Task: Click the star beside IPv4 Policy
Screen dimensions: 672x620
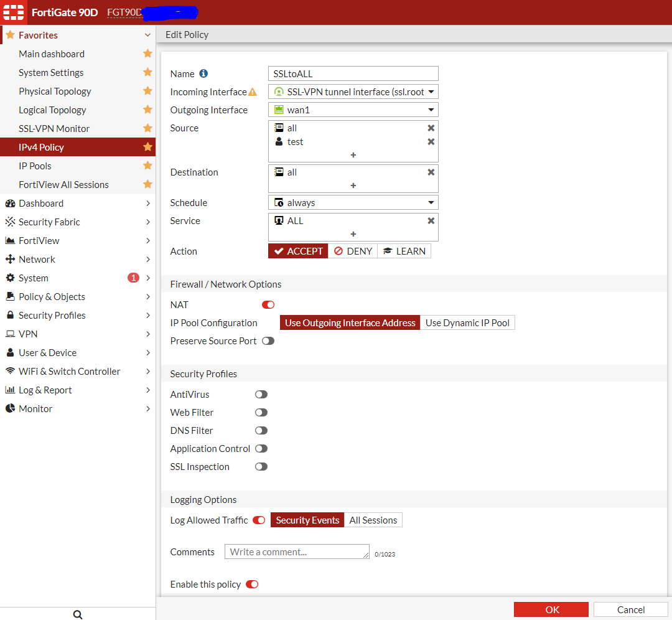Action: (147, 147)
